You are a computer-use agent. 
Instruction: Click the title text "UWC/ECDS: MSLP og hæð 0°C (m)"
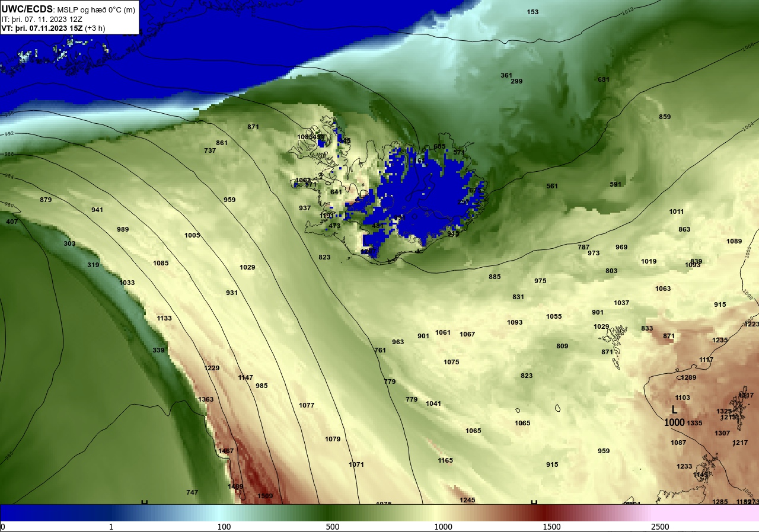pyautogui.click(x=68, y=9)
